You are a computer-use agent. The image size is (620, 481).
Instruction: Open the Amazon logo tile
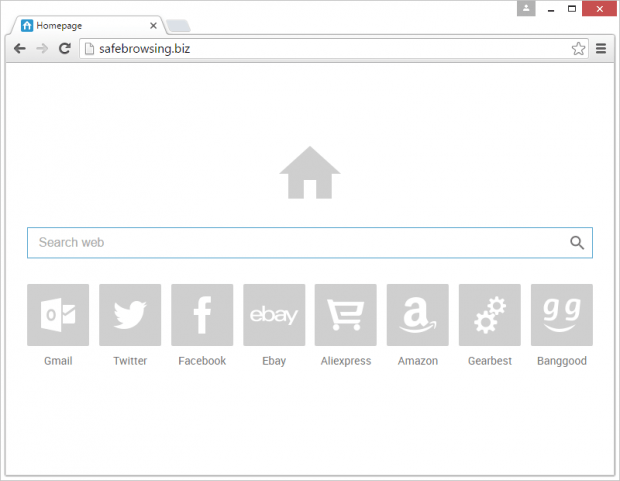point(418,315)
